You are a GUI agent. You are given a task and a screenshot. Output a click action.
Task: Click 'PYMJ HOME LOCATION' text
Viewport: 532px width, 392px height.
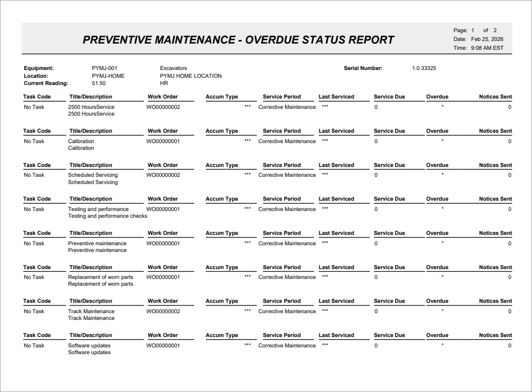(x=191, y=76)
